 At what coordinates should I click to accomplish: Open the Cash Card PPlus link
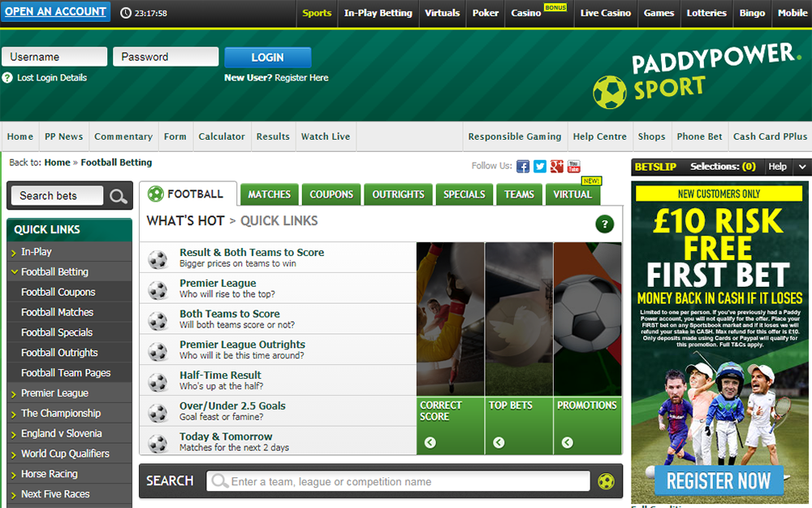(x=770, y=137)
